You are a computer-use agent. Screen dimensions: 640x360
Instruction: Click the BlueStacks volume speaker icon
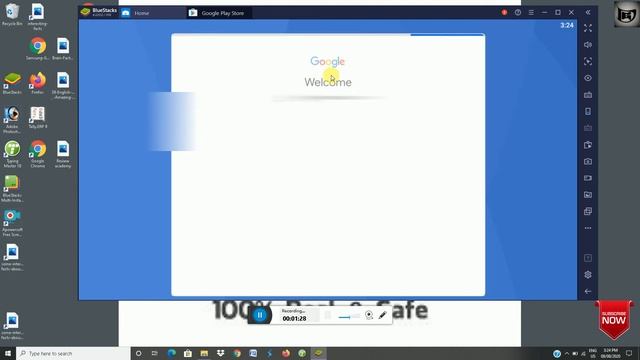[588, 45]
